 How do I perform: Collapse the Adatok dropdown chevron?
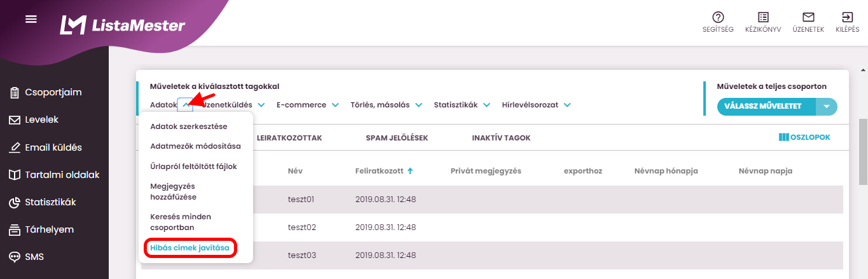pyautogui.click(x=185, y=105)
